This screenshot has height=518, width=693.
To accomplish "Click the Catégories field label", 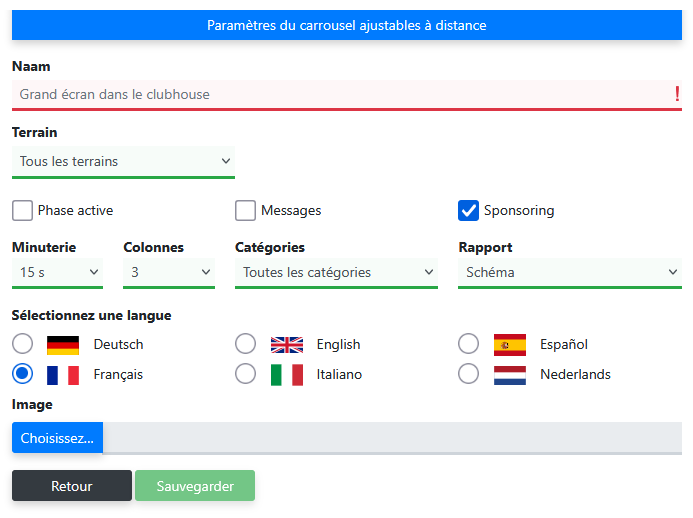I will coord(270,248).
